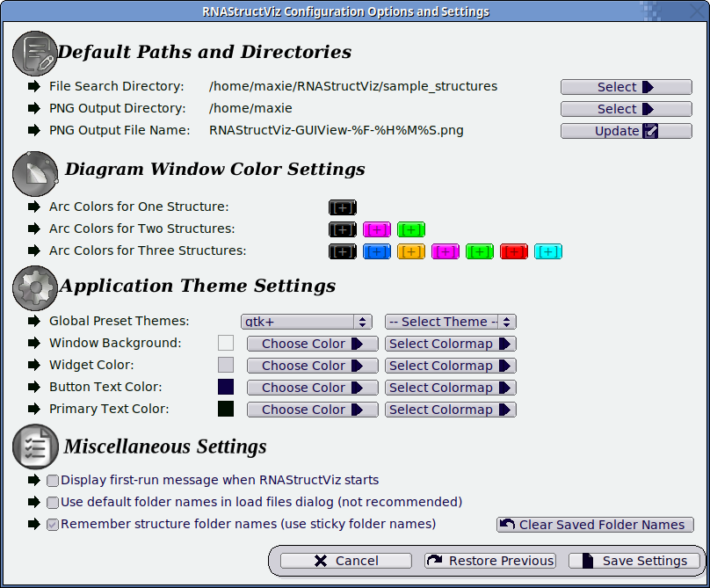Check Use default folder names option

[53, 503]
